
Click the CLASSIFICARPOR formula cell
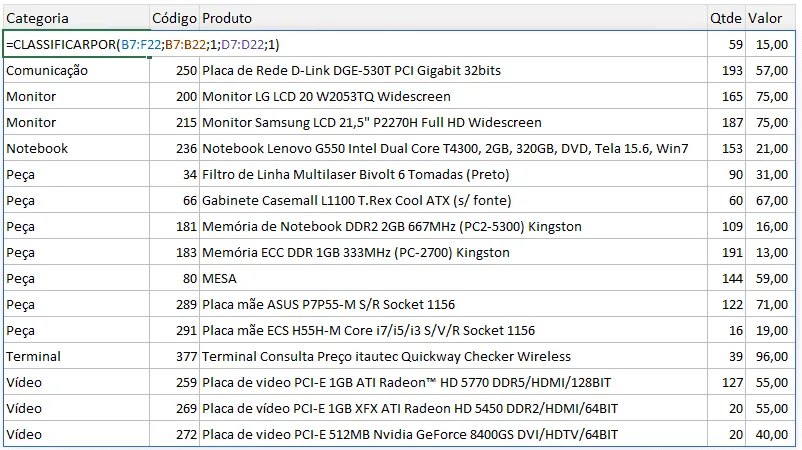77,44
